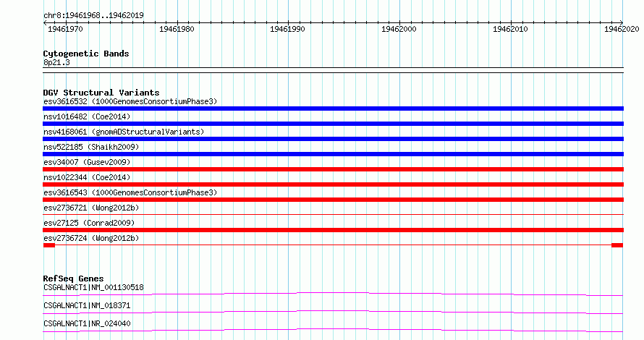Click the blue bar of nsv522185
This screenshot has width=644, height=340.
(333, 154)
